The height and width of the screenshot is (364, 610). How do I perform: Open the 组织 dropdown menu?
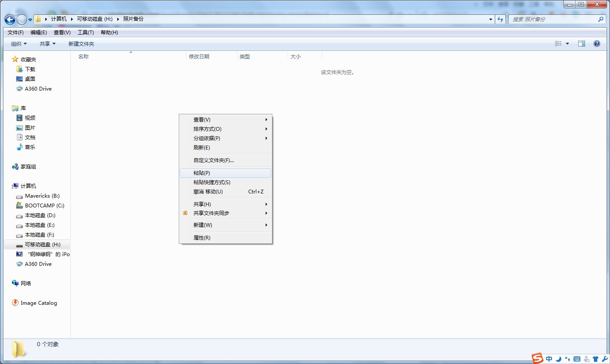(19, 44)
